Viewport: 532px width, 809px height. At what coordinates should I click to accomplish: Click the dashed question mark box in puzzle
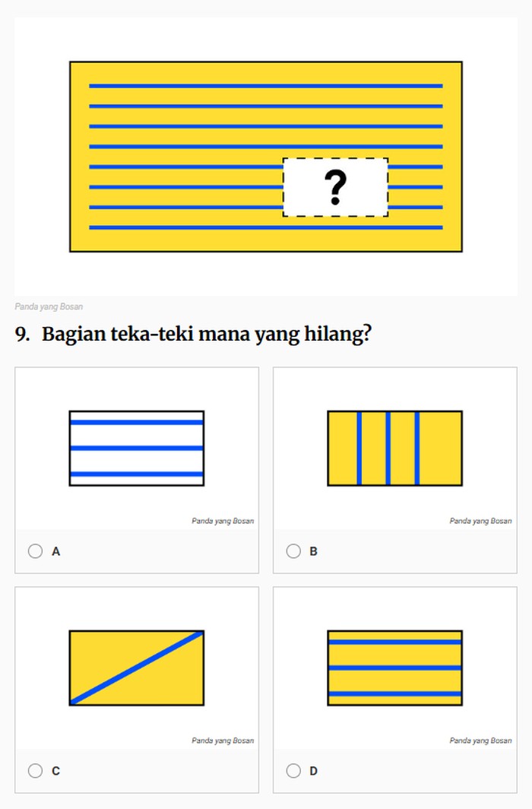tap(335, 187)
